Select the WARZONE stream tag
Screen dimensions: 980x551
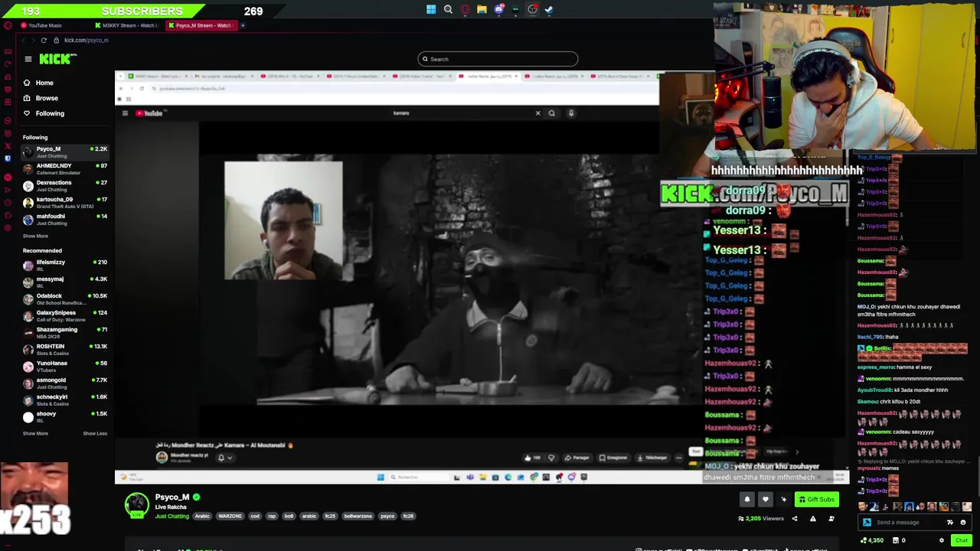[x=230, y=516]
